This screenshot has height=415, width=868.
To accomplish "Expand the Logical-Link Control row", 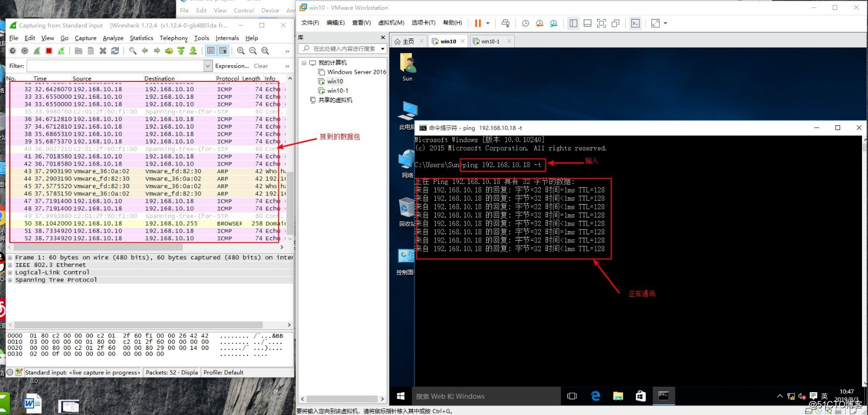I will pyautogui.click(x=10, y=272).
